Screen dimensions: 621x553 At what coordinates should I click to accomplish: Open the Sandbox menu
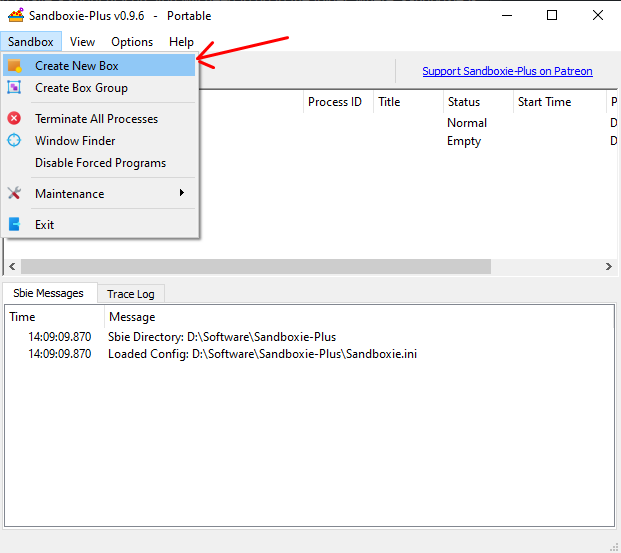pyautogui.click(x=31, y=42)
